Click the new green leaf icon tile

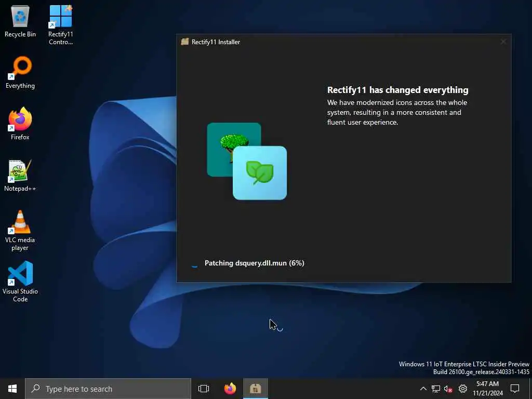tap(260, 173)
